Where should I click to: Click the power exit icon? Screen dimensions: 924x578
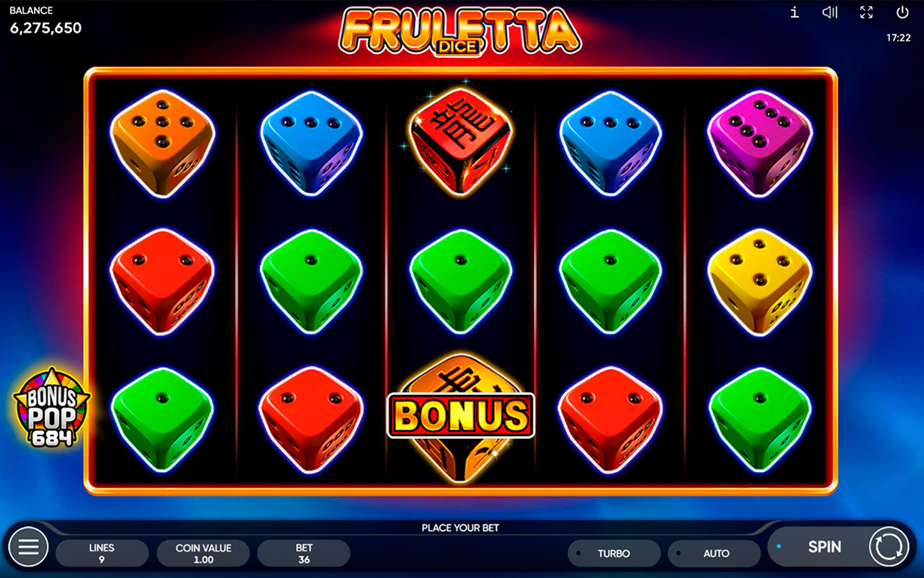902,12
